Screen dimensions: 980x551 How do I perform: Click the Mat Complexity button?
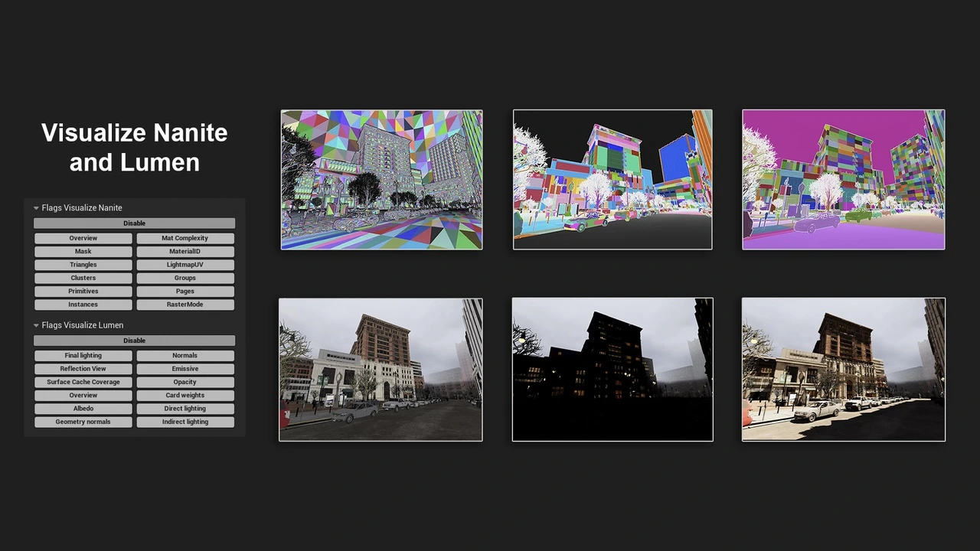tap(185, 238)
